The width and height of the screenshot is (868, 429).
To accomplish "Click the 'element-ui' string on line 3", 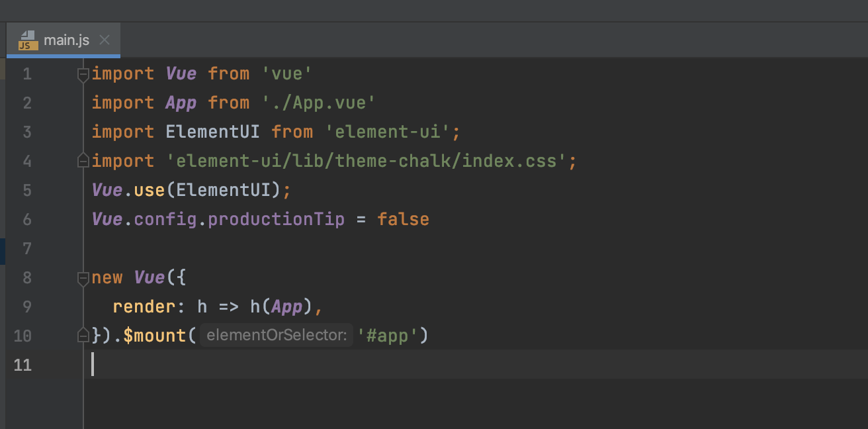I will pyautogui.click(x=388, y=132).
